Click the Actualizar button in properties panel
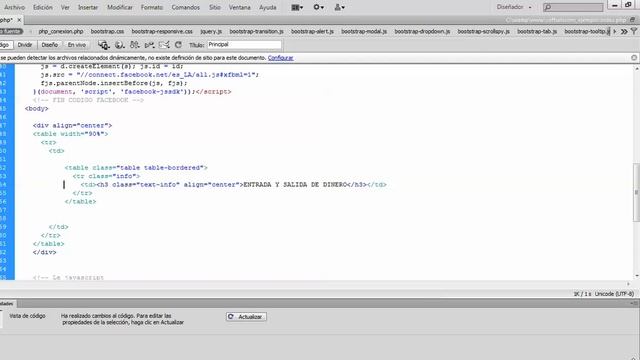Viewport: 640px width, 360px height. (246, 317)
